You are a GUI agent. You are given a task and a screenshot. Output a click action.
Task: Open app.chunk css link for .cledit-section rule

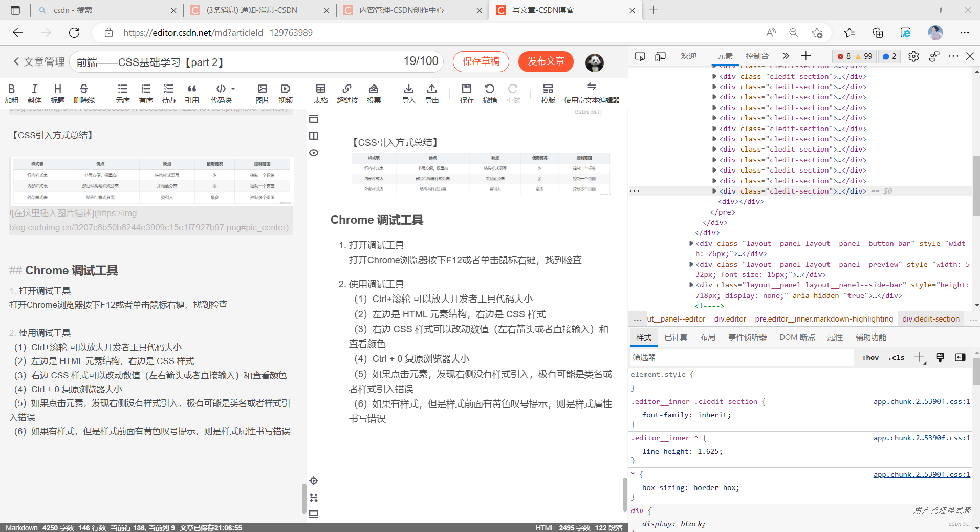[x=922, y=402]
